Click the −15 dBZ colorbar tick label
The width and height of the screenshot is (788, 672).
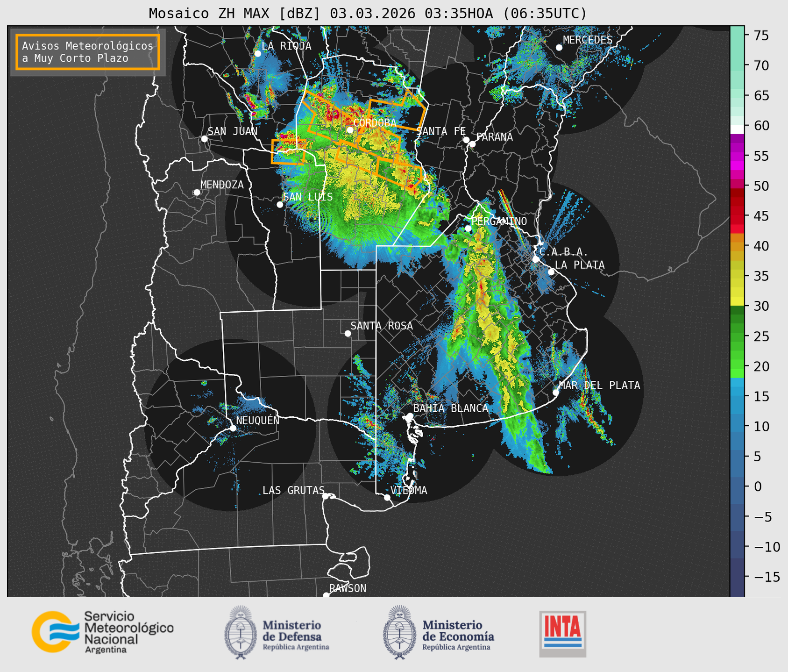pos(767,577)
